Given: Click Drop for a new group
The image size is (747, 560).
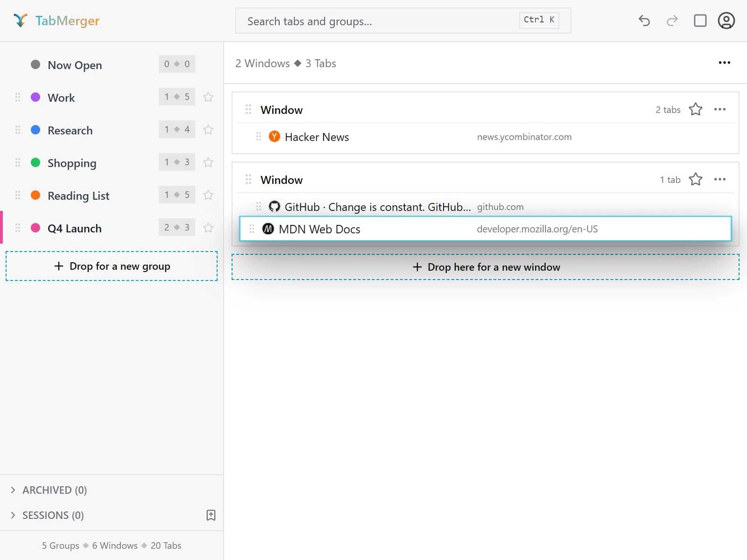Looking at the screenshot, I should pos(112,266).
